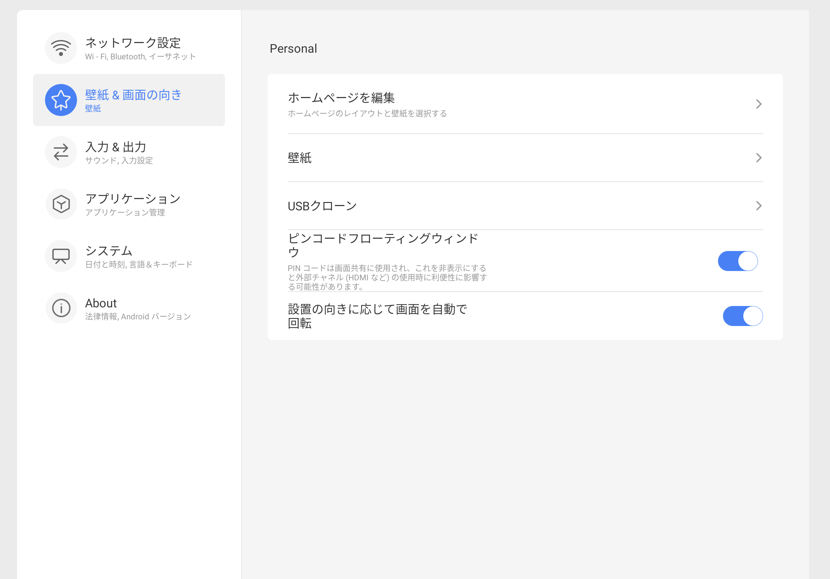Click the About info icon

tap(61, 308)
